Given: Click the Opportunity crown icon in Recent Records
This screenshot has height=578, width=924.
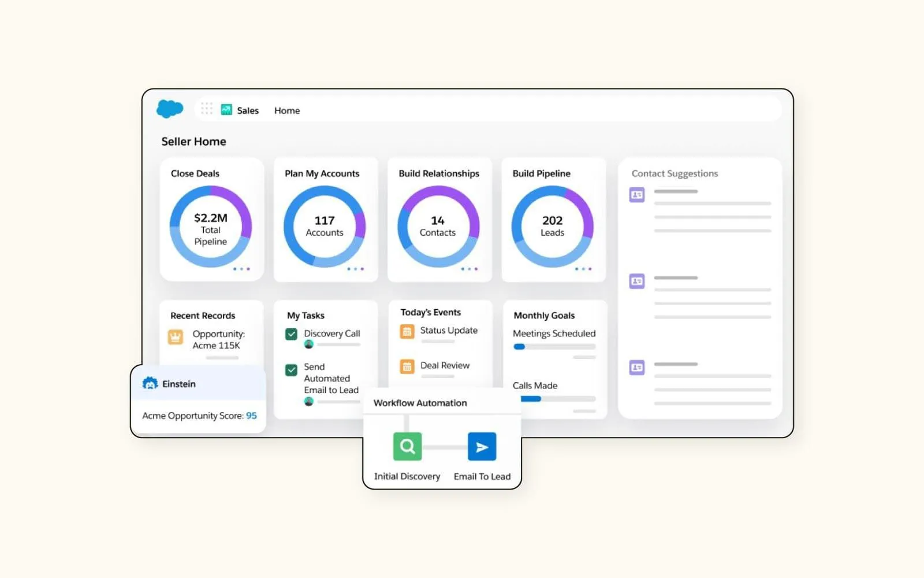Looking at the screenshot, I should [x=175, y=336].
